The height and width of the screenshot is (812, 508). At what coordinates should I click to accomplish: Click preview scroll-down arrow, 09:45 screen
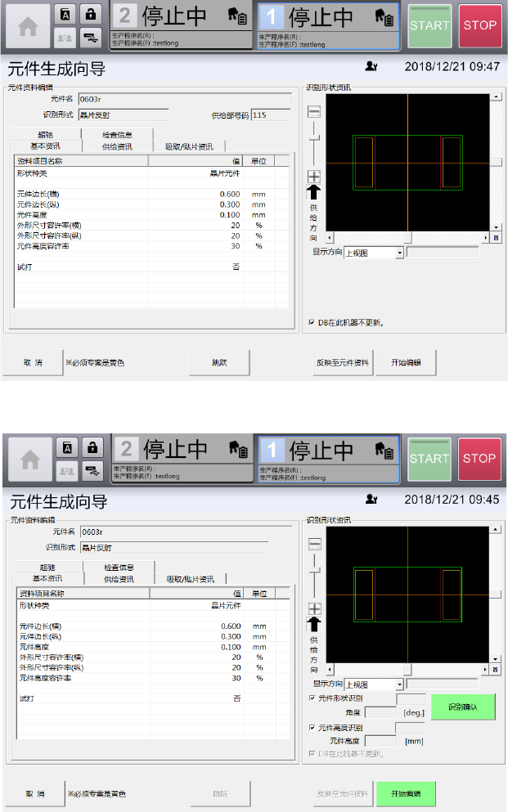coord(496,659)
